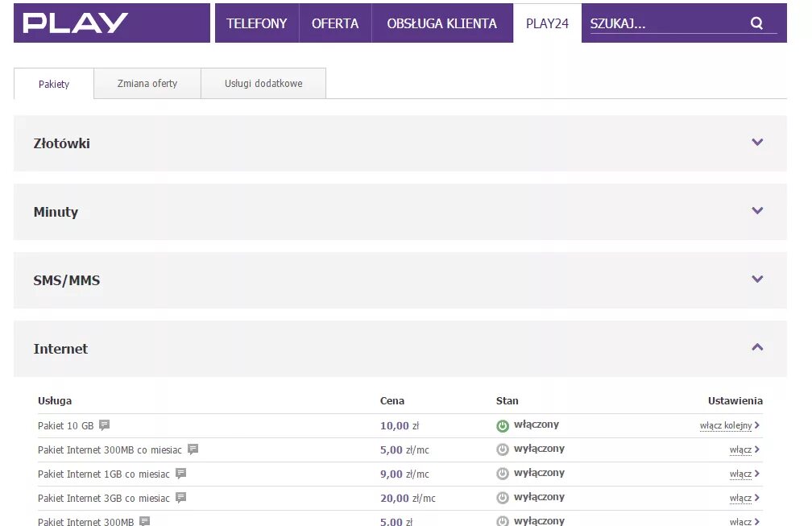Image resolution: width=812 pixels, height=526 pixels.
Task: Open info note for Pakiet Internet 300MB co miesiac
Action: [x=193, y=449]
